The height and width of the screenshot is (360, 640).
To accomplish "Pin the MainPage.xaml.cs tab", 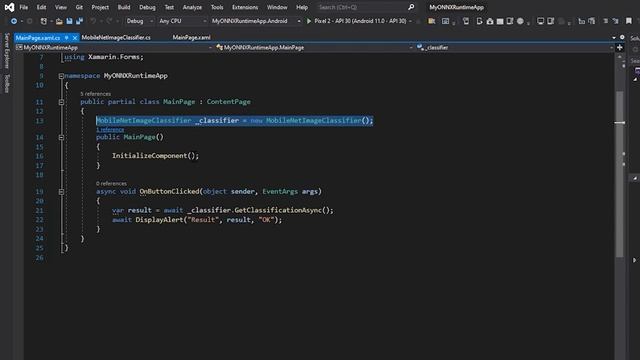I will [67, 38].
